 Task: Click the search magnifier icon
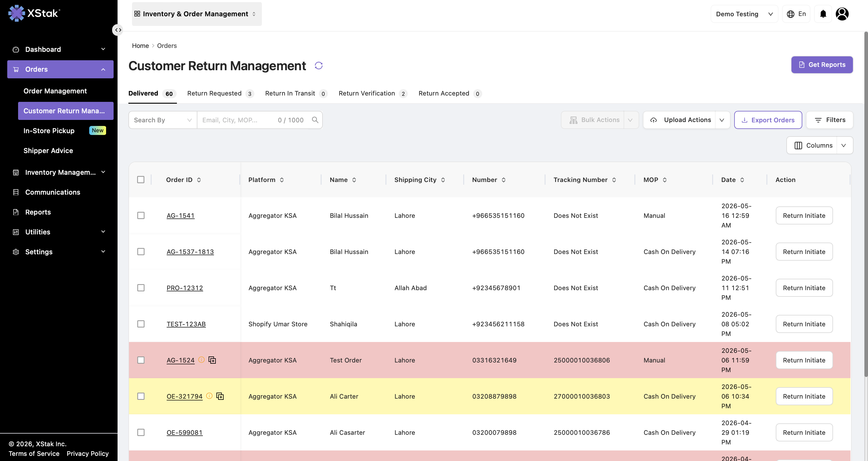pyautogui.click(x=315, y=120)
